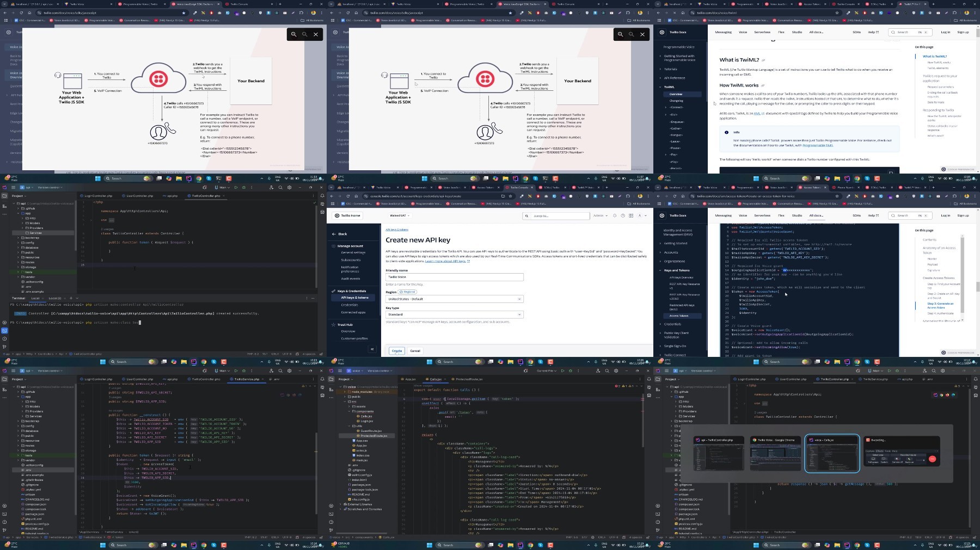Open the Waleed UAT account switcher

coord(399,215)
